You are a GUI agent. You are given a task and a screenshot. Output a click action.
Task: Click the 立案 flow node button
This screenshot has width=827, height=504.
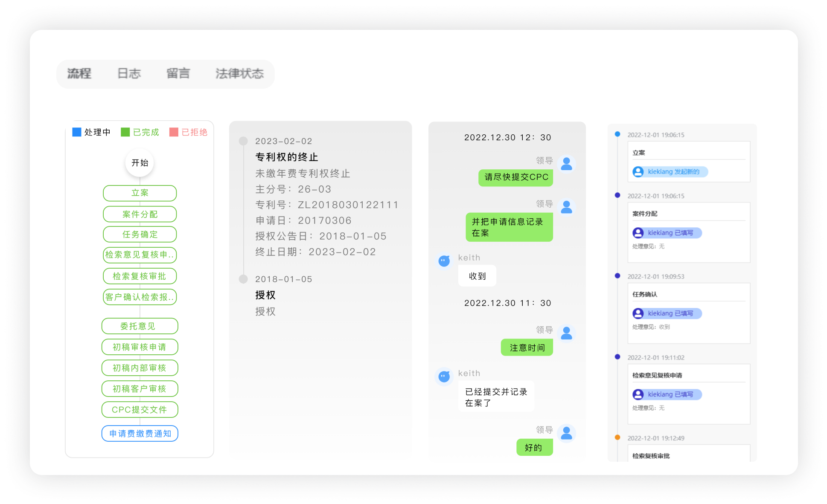(x=140, y=193)
